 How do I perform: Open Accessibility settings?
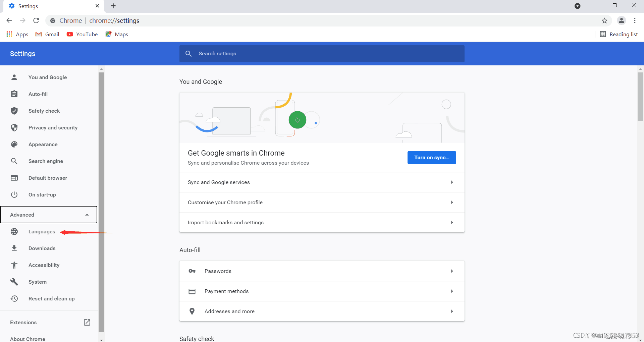[44, 265]
